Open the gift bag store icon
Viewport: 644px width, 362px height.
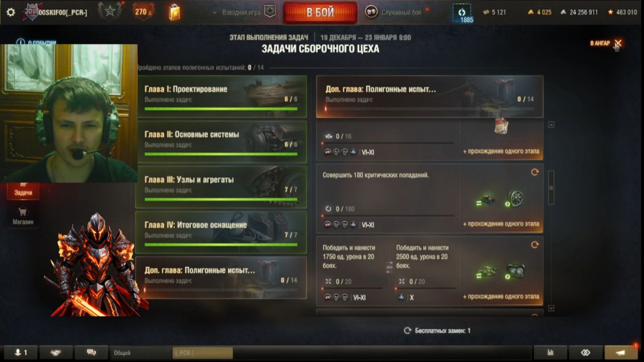174,12
